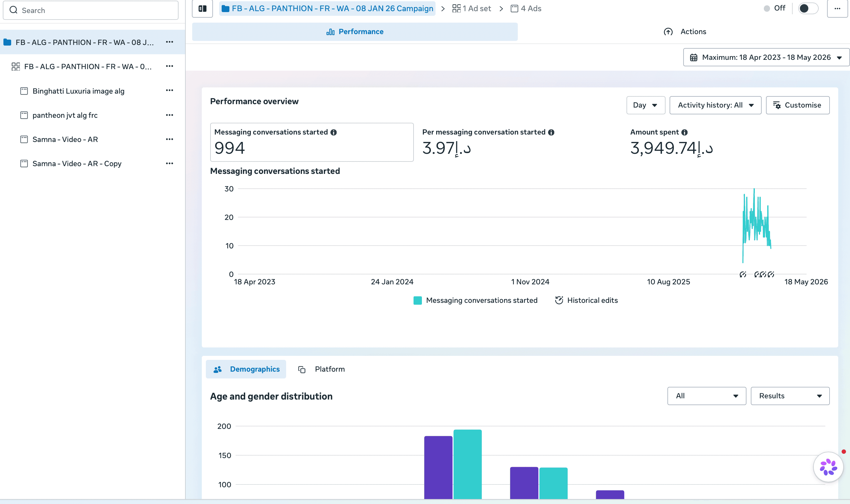
Task: Click into the Search field
Action: [x=91, y=10]
